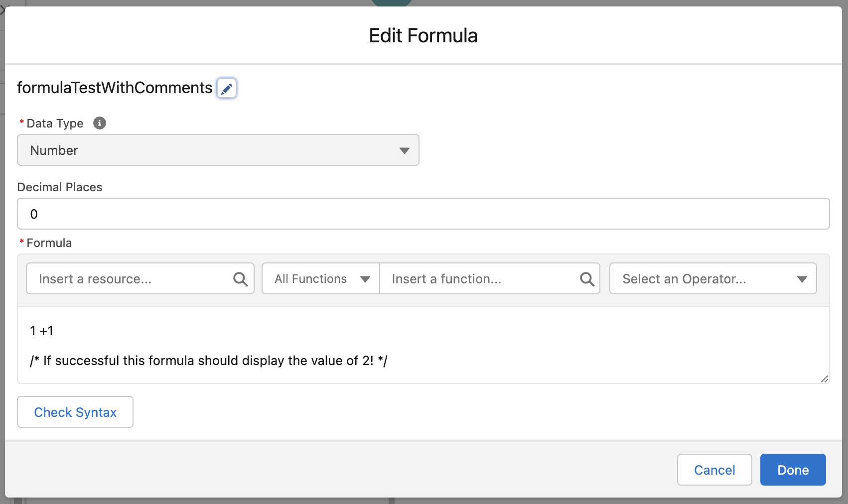Click the magnifier in Insert a resource

pyautogui.click(x=240, y=279)
